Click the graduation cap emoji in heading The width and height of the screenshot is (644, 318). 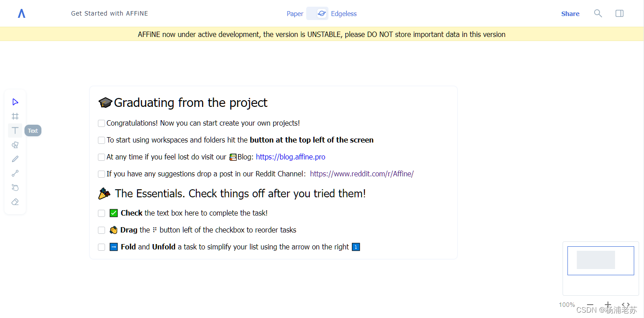pos(105,103)
